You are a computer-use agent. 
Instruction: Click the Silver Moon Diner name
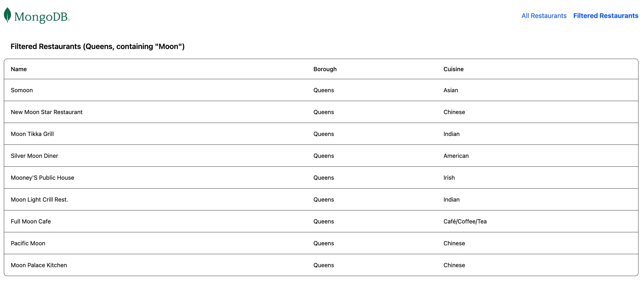click(x=34, y=156)
